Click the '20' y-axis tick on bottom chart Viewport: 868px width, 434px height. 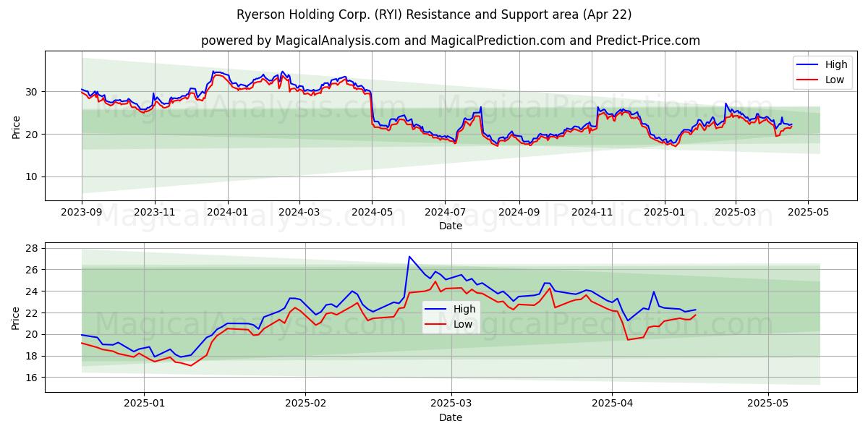pyautogui.click(x=33, y=334)
